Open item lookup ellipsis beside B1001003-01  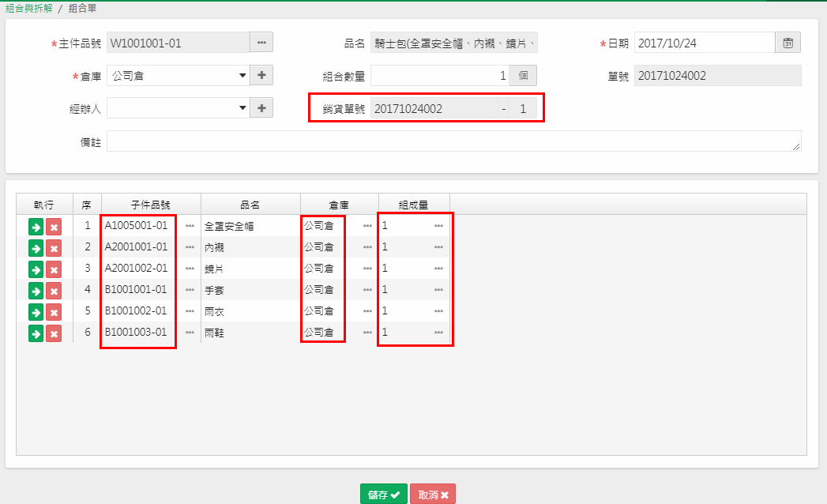[190, 333]
